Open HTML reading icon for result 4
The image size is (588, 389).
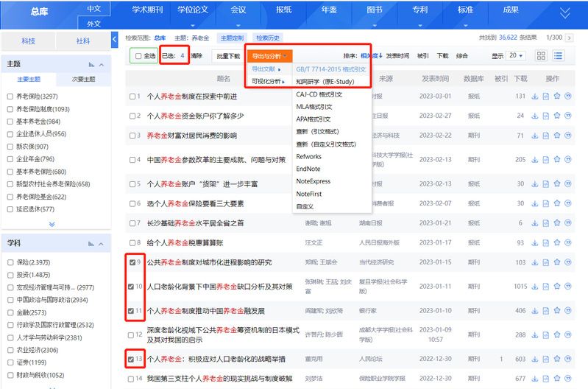tap(546, 159)
